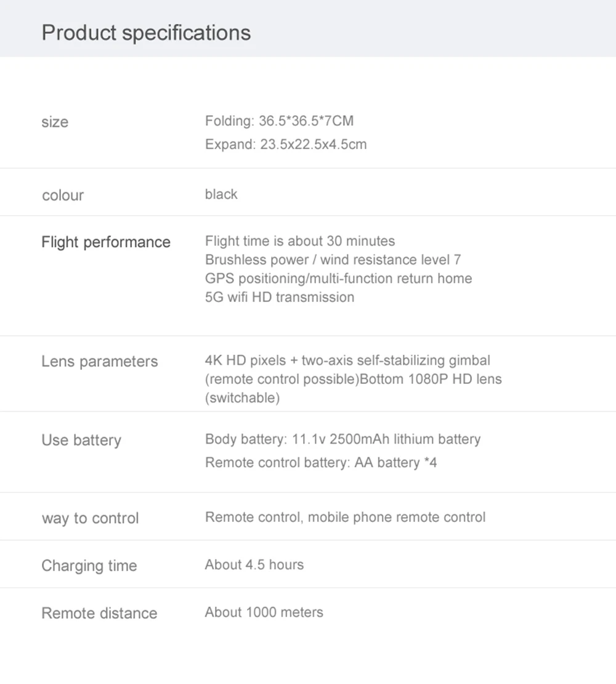616x684 pixels.
Task: Select the Expand 23.5x22.5x4.5cm dimensions text
Action: coord(285,144)
